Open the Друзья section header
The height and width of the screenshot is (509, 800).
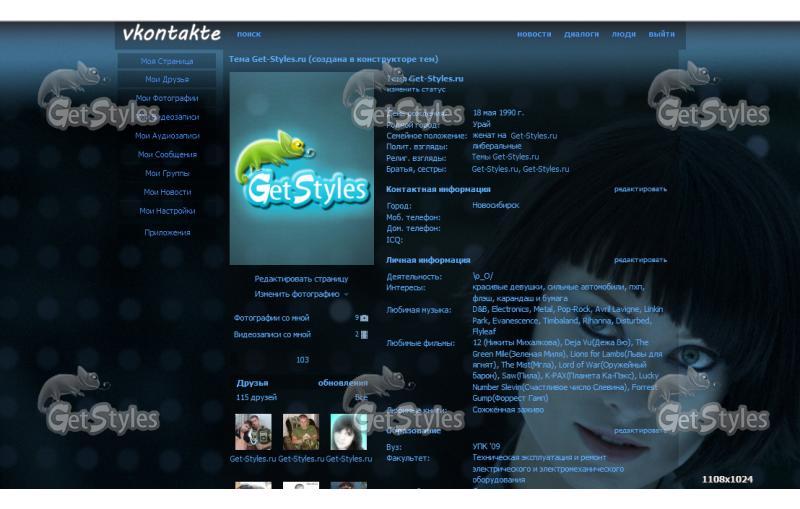252,383
